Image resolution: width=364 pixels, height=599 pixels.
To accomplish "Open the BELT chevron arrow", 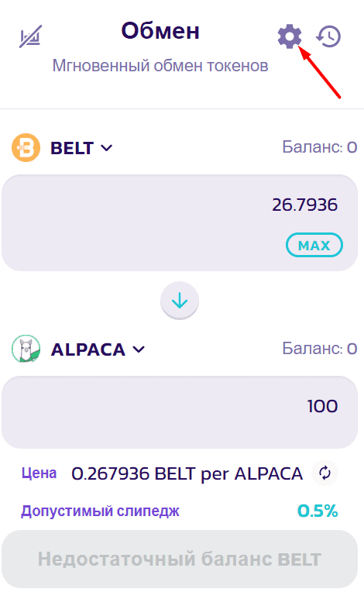I will coord(106,148).
